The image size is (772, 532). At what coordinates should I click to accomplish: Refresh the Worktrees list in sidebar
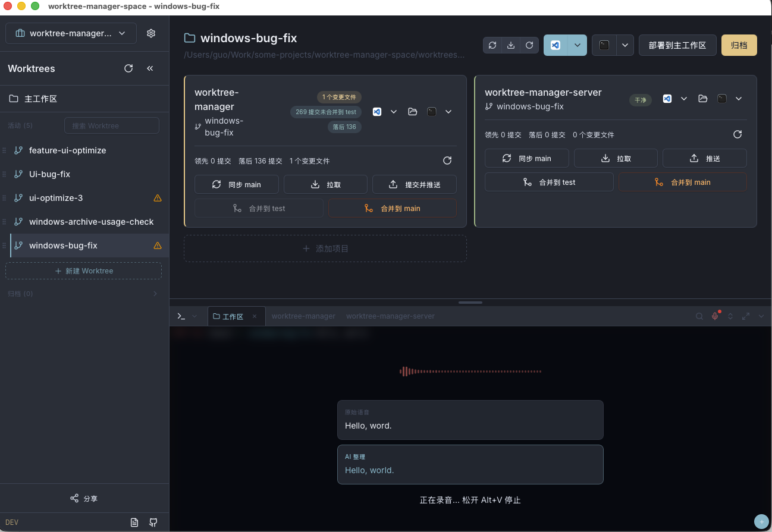click(128, 68)
